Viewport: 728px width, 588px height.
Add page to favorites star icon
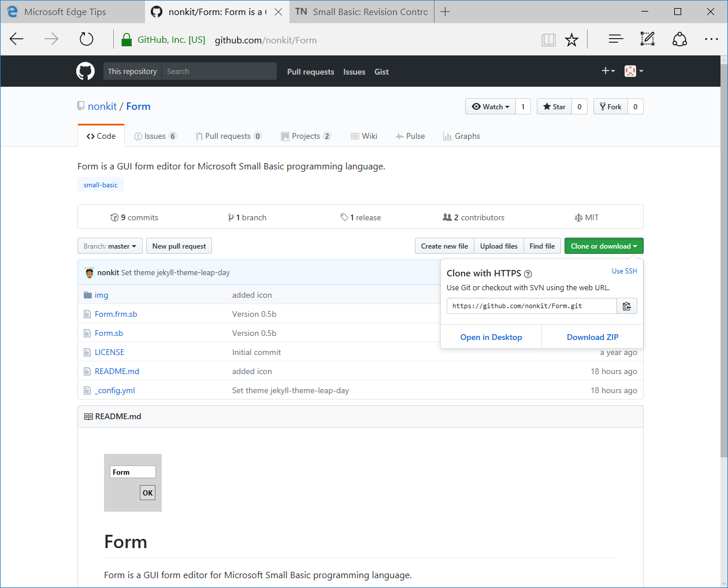pyautogui.click(x=571, y=39)
